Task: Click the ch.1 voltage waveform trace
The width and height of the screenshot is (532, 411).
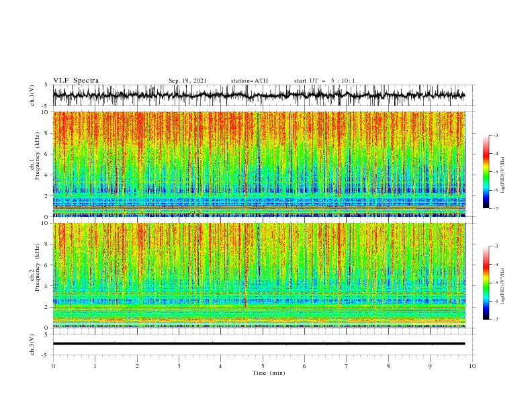Action: (x=259, y=95)
